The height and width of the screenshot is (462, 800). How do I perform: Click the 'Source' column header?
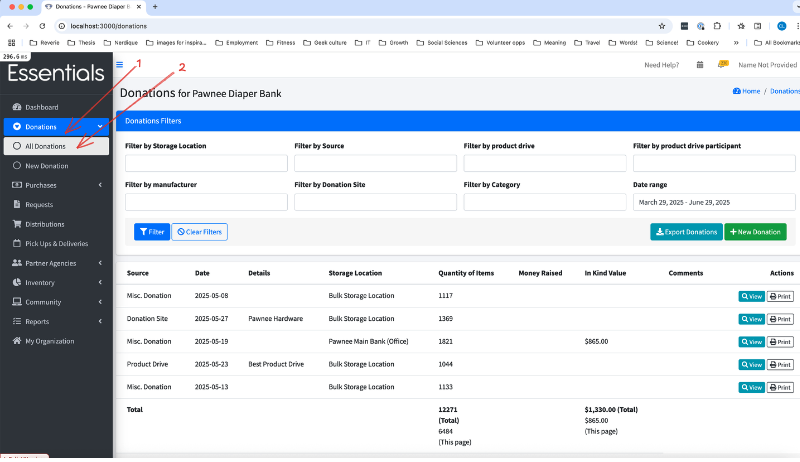click(x=138, y=273)
